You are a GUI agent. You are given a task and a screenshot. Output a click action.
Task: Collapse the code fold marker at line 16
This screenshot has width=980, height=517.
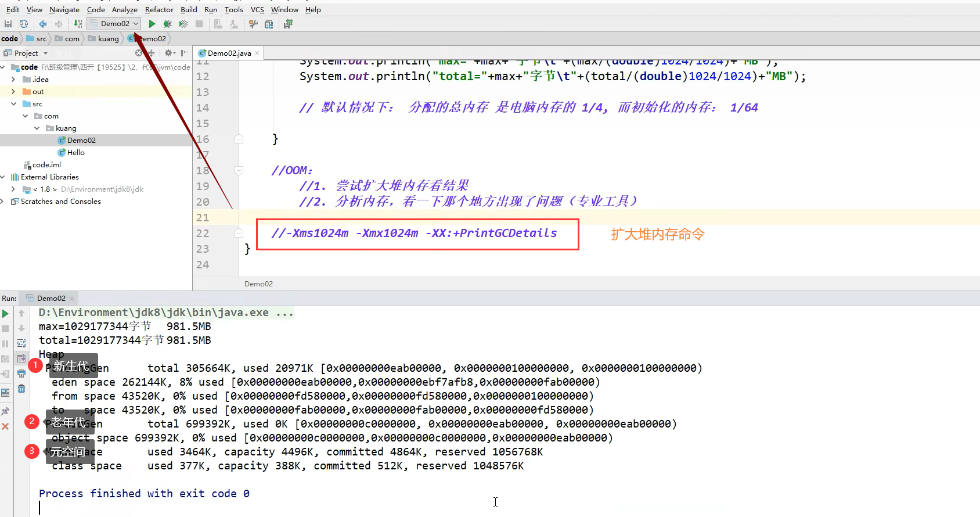239,139
